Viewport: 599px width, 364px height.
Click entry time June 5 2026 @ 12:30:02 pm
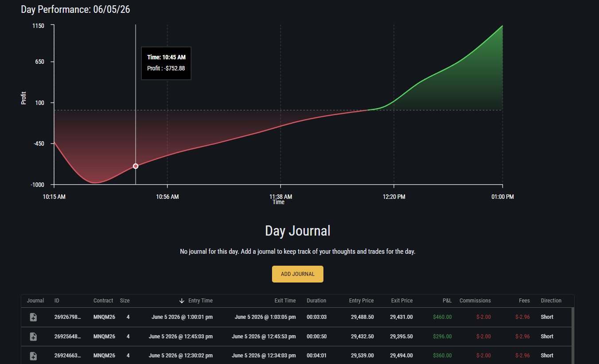point(181,356)
